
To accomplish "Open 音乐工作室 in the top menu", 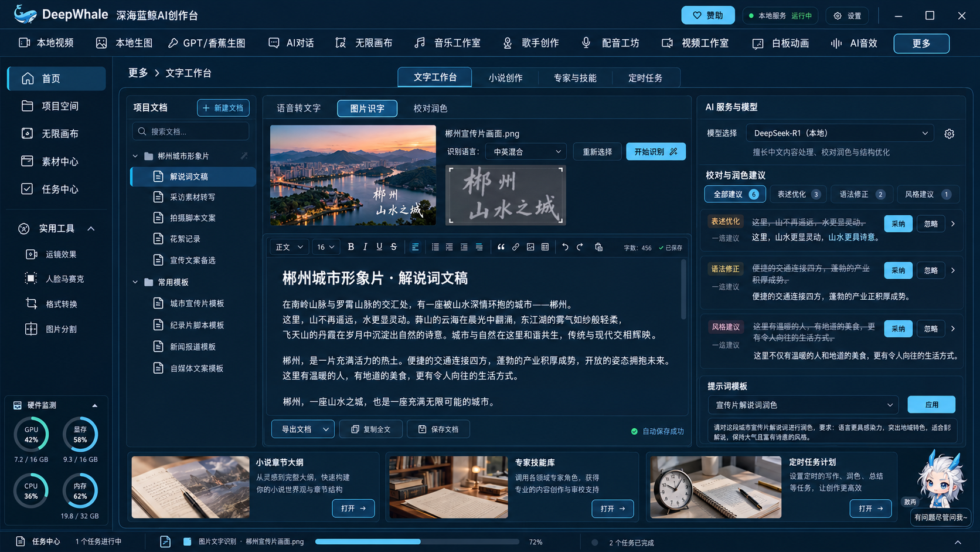I will pos(448,43).
